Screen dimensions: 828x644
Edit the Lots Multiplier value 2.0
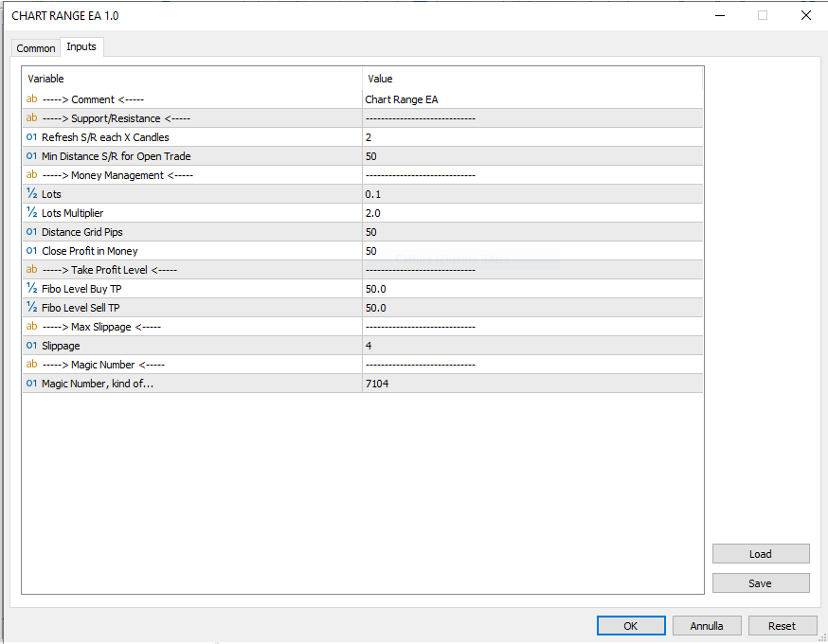[532, 213]
